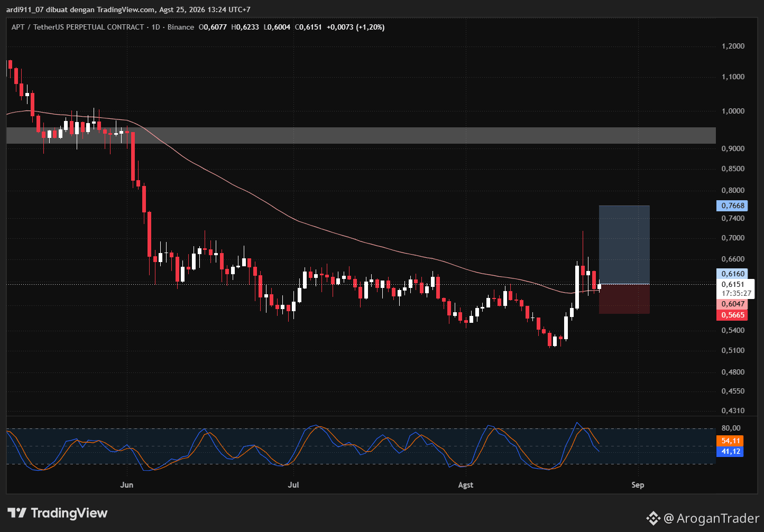Image resolution: width=764 pixels, height=532 pixels.
Task: Click the orange 54,11 stochastic value tag
Action: coord(730,441)
